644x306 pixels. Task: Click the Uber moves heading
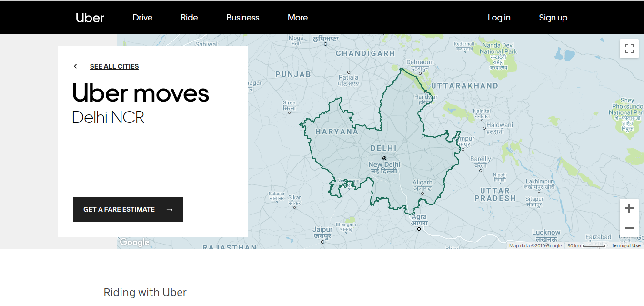coord(141,93)
